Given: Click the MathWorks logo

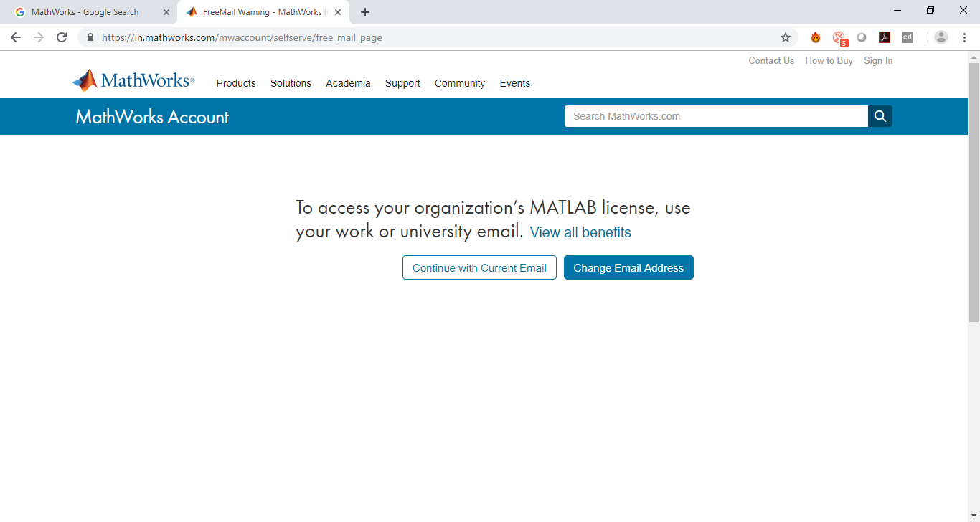Looking at the screenshot, I should click(133, 80).
